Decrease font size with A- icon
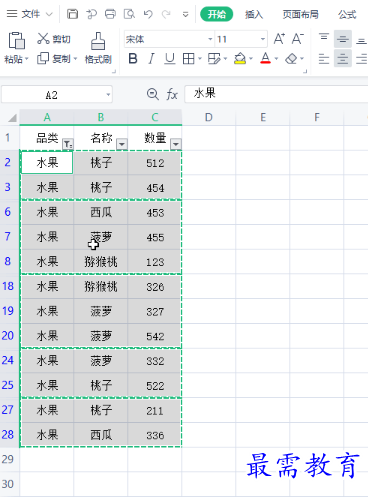Viewport: 368px width, 497px height. pyautogui.click(x=298, y=39)
